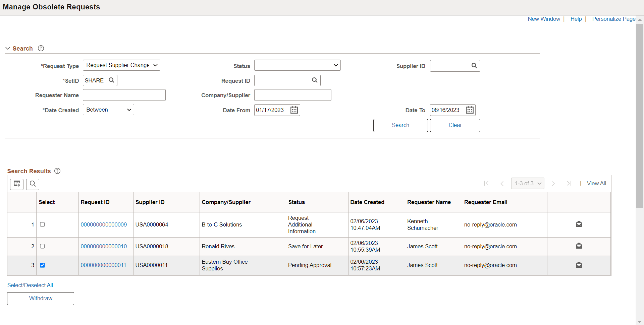Open the Supplier ID lookup magnifier
Viewport: 644px width, 325px height.
(474, 66)
